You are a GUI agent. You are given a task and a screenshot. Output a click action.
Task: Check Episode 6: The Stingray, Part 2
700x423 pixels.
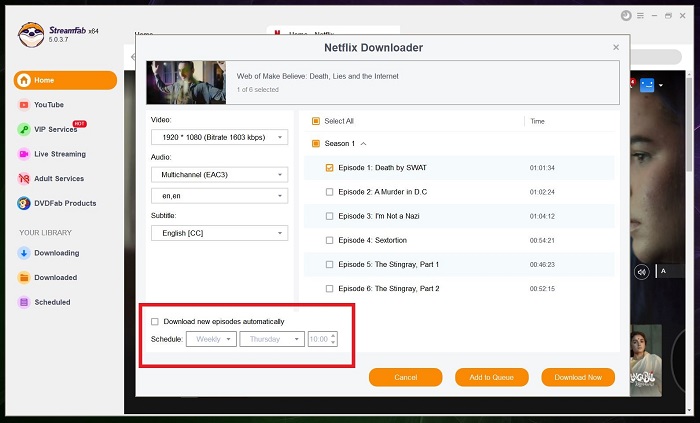[329, 289]
